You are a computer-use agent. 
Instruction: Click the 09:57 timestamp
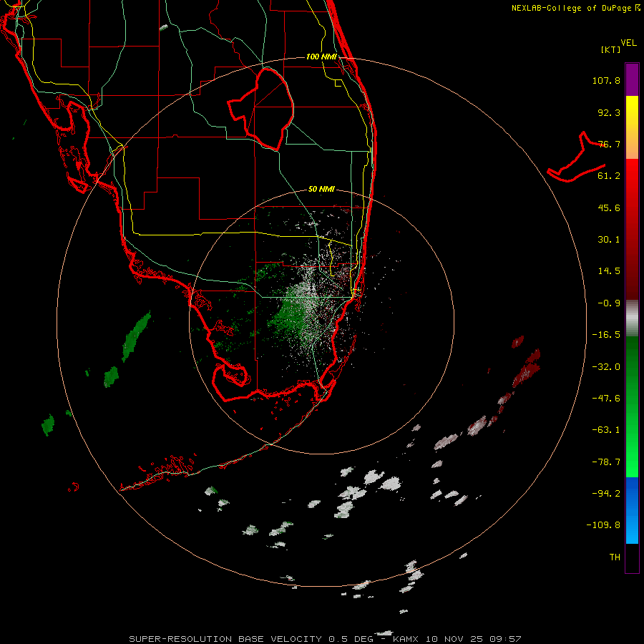[506, 639]
